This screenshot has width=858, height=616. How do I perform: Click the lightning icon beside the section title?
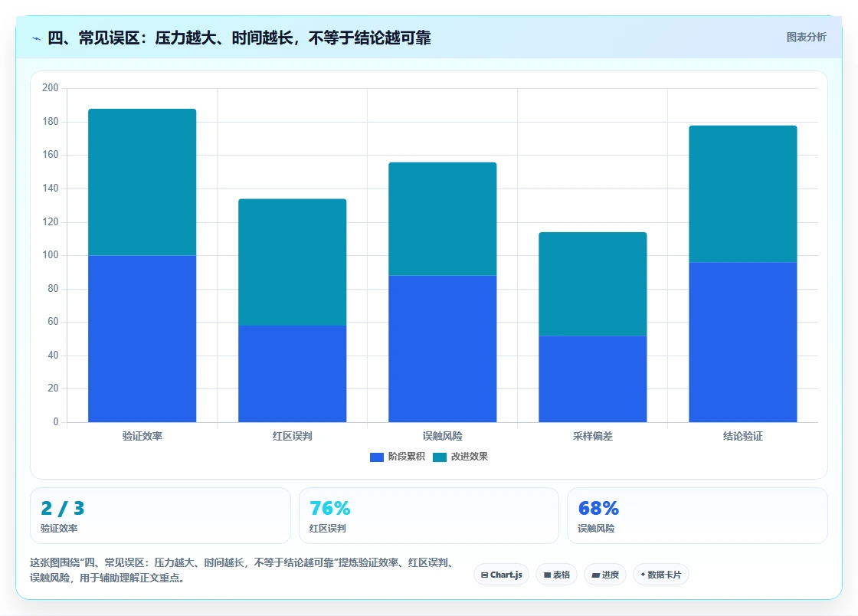tap(37, 38)
